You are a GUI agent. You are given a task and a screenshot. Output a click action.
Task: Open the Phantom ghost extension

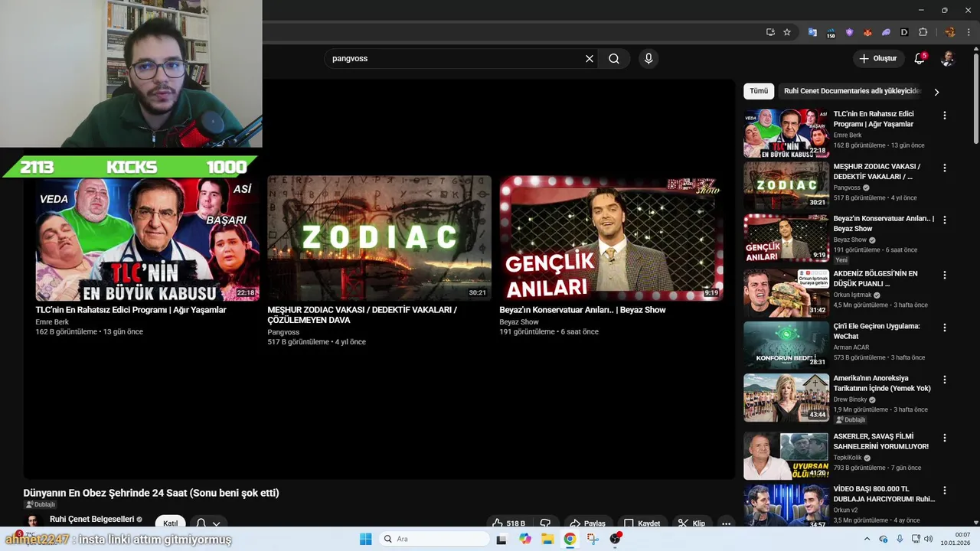click(x=886, y=32)
